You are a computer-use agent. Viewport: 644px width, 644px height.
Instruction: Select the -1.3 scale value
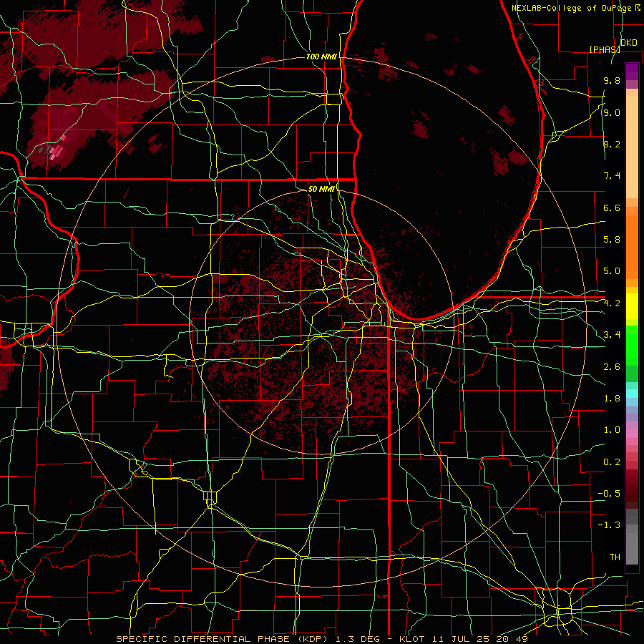click(x=609, y=525)
